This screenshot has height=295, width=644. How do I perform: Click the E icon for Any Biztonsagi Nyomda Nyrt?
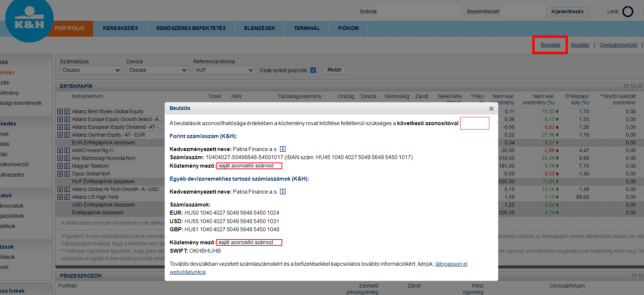pos(67,158)
